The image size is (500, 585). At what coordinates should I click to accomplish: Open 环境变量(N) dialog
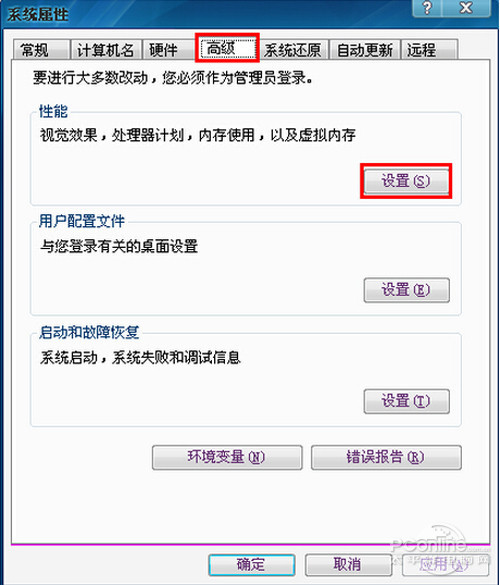(227, 457)
